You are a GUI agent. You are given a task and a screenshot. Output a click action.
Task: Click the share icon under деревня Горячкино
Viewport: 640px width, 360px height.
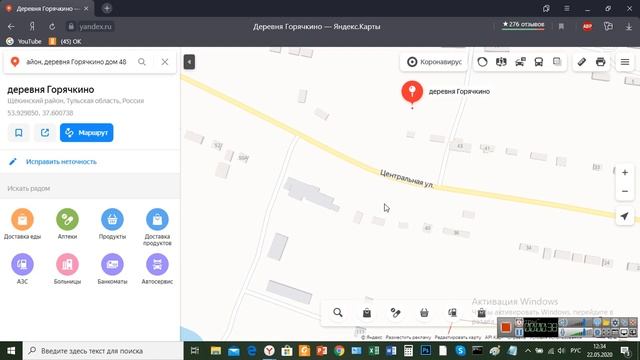coord(45,133)
